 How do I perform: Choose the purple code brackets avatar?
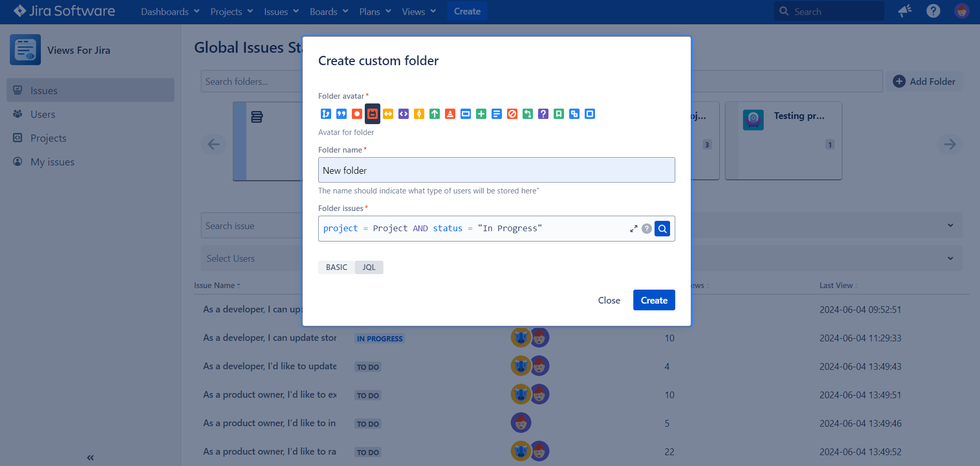point(404,114)
